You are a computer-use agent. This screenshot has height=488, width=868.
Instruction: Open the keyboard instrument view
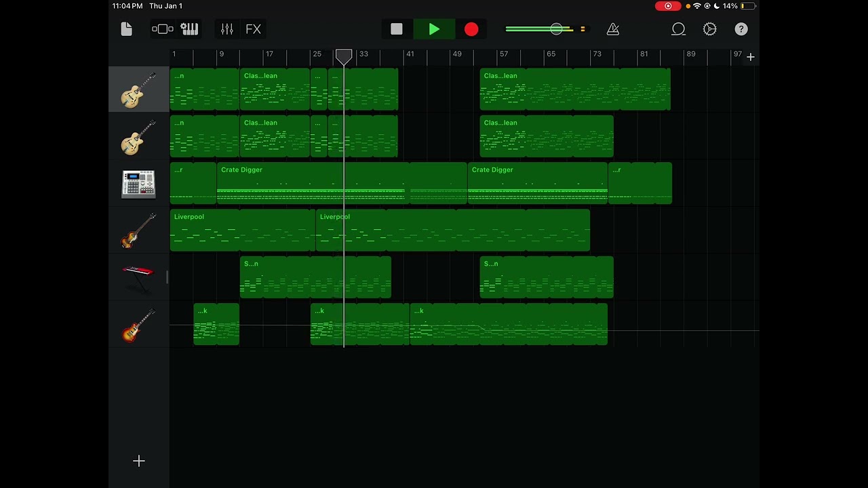pos(189,29)
